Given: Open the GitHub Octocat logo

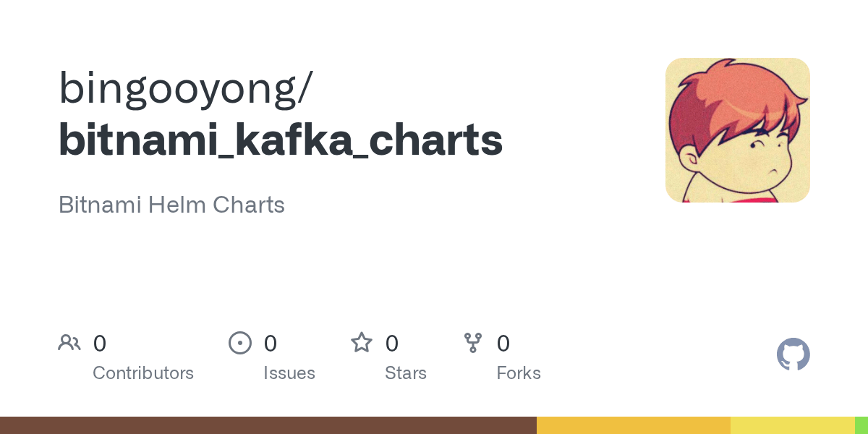Looking at the screenshot, I should pos(793,354).
